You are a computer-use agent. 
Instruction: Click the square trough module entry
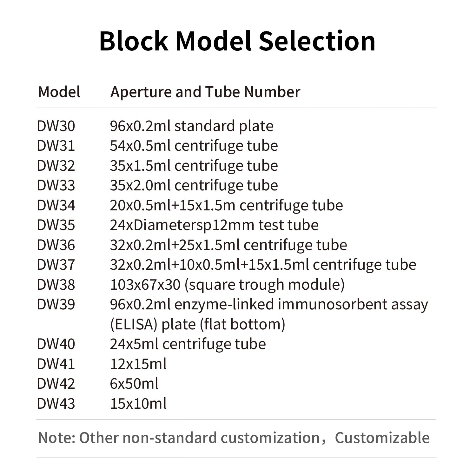227,285
